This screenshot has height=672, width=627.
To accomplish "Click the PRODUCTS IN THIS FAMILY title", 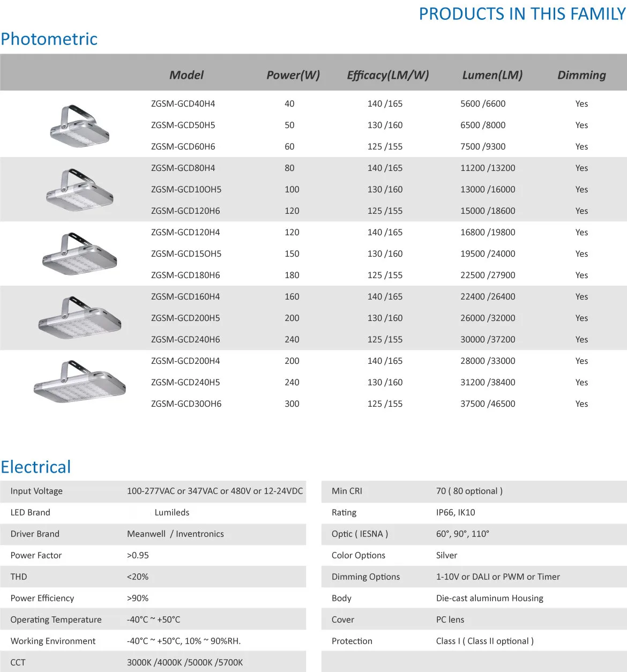I will [522, 14].
